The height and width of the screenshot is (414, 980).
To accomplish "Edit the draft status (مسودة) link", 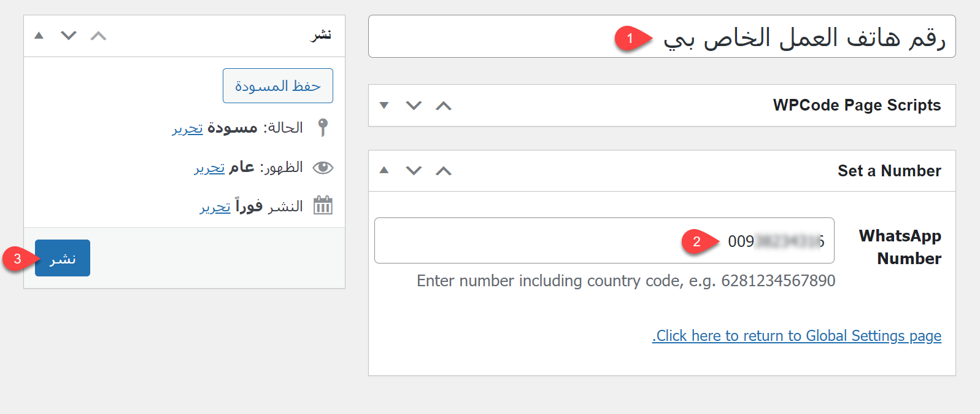I will [x=188, y=129].
